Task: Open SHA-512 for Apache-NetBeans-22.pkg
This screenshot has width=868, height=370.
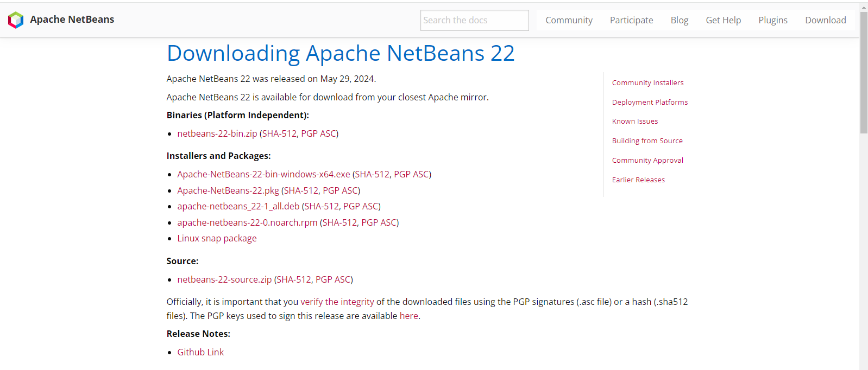Action: click(301, 190)
